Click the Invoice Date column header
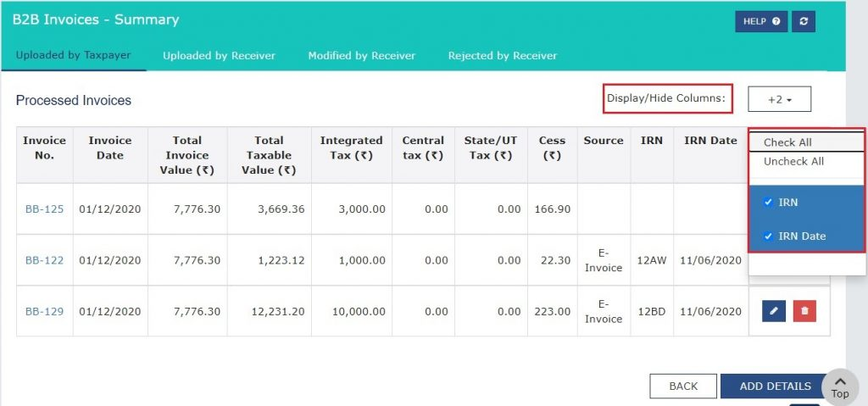This screenshot has height=406, width=868. (110, 147)
